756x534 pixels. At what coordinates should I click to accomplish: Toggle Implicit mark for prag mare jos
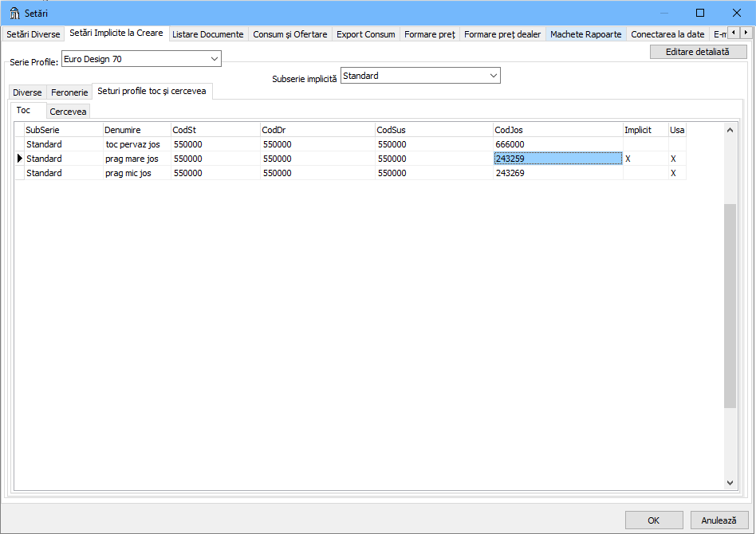coord(644,159)
